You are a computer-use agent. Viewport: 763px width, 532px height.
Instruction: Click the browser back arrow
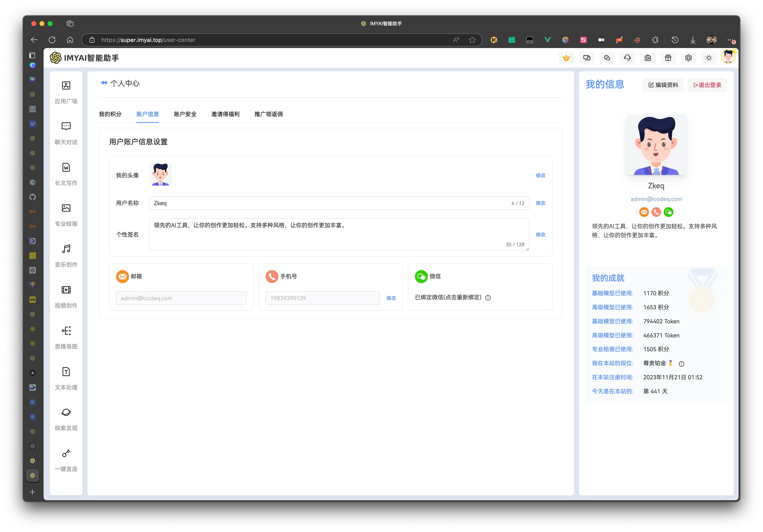point(34,40)
